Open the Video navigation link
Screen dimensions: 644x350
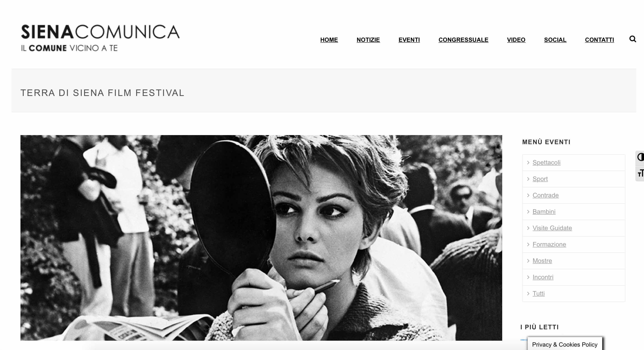(516, 40)
